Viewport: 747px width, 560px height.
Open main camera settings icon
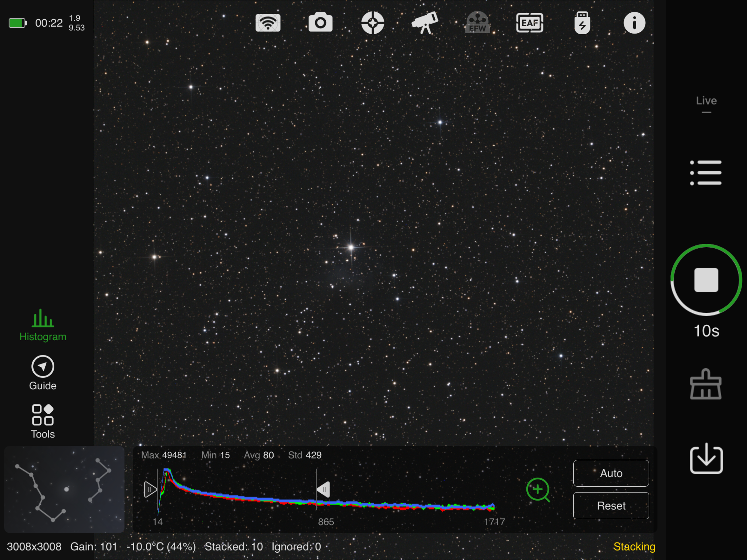point(320,23)
